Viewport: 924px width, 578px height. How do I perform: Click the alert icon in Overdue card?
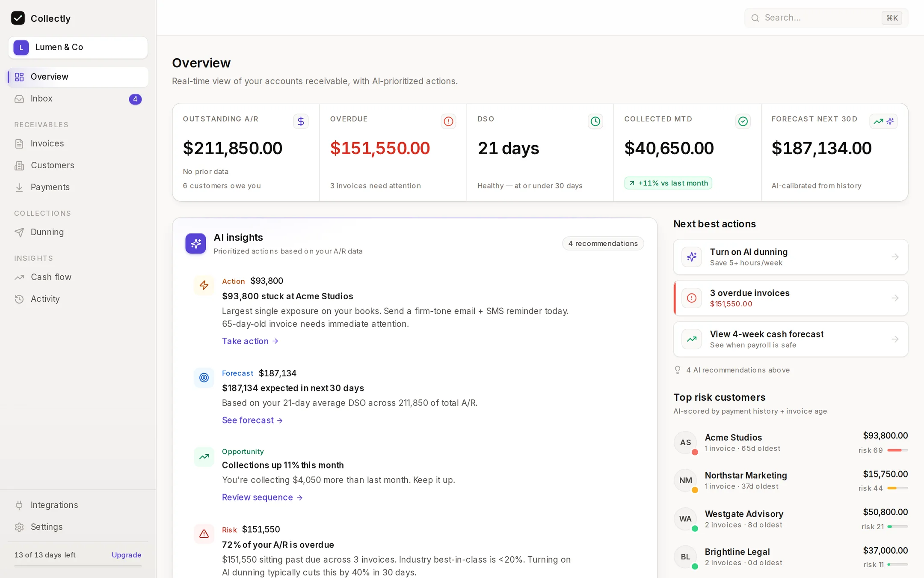pos(448,122)
